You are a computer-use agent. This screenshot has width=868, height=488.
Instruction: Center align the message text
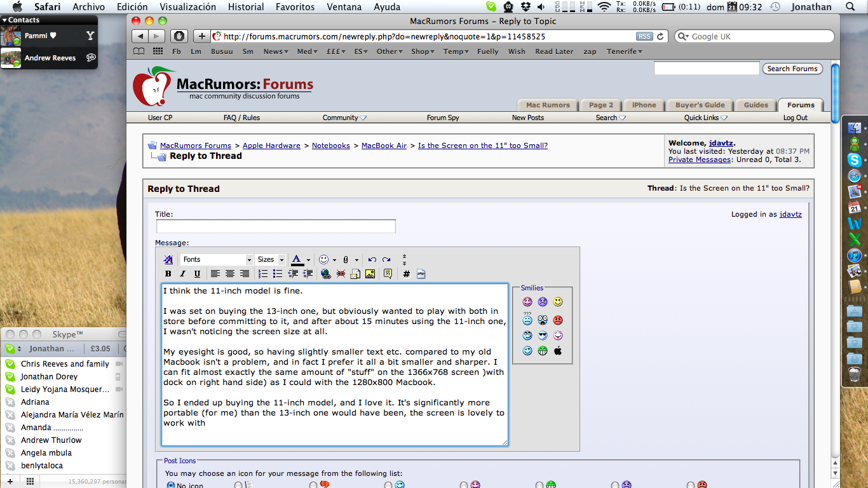coord(230,274)
